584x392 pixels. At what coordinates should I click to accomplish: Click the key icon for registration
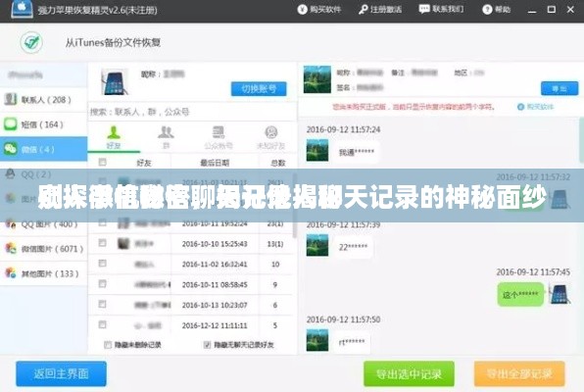pos(364,10)
